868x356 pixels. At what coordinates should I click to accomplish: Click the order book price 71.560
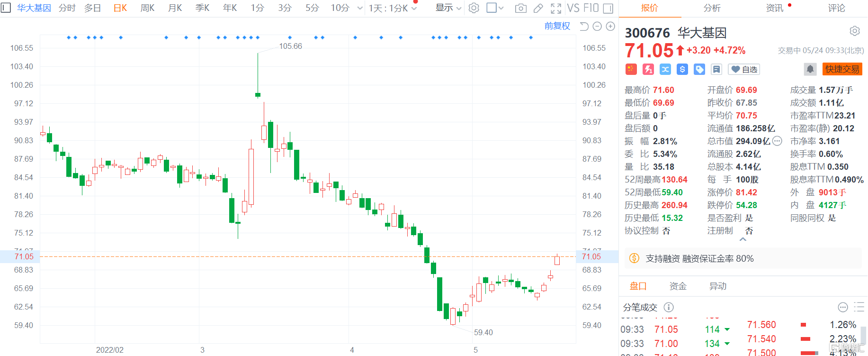(761, 325)
